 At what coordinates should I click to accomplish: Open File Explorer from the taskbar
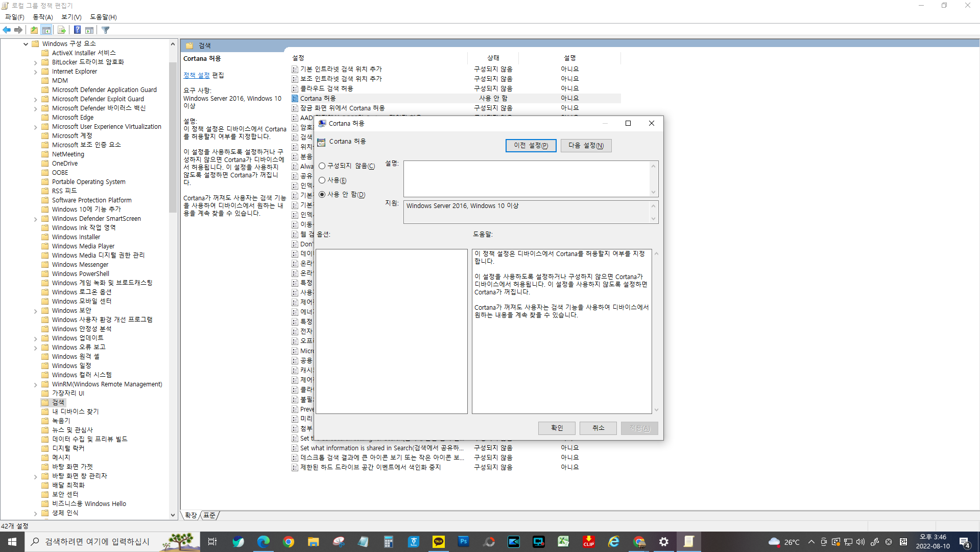tap(314, 542)
